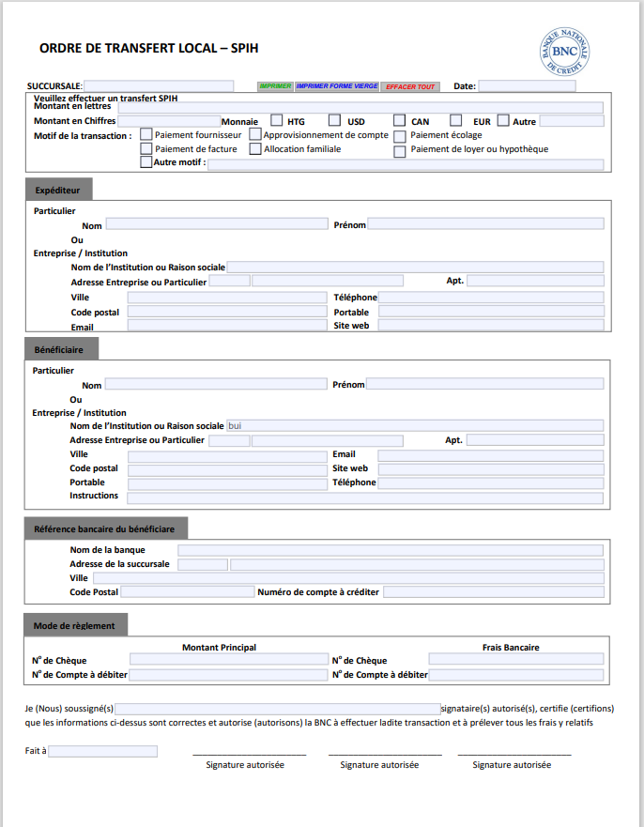644x827 pixels.
Task: Click the Nom de la banque field
Action: click(391, 550)
